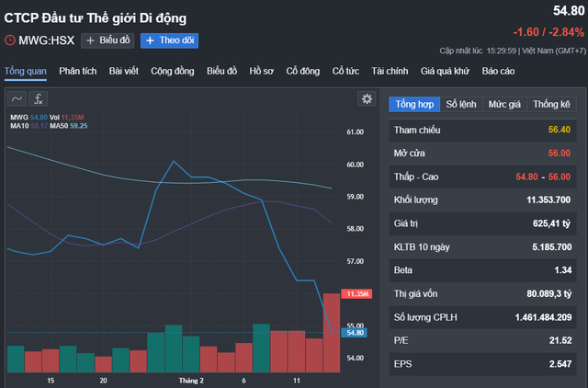Switch the panel to Mức giá
This screenshot has width=588, height=388.
click(503, 105)
